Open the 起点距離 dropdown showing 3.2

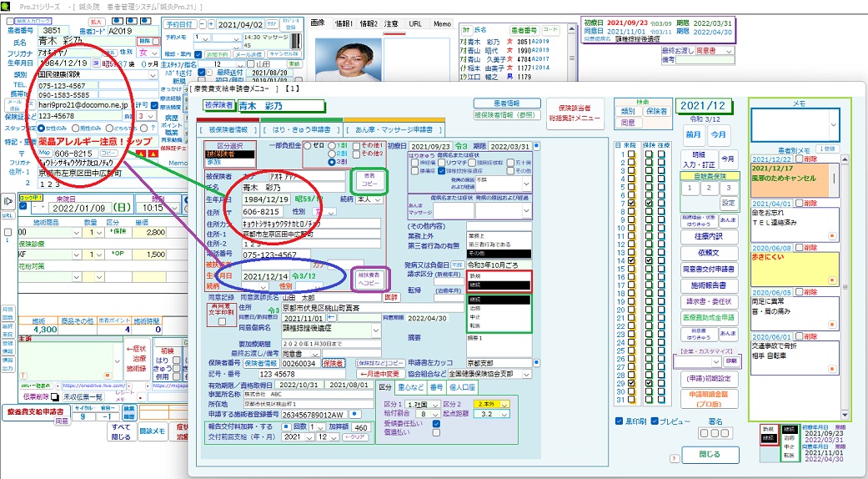point(504,414)
